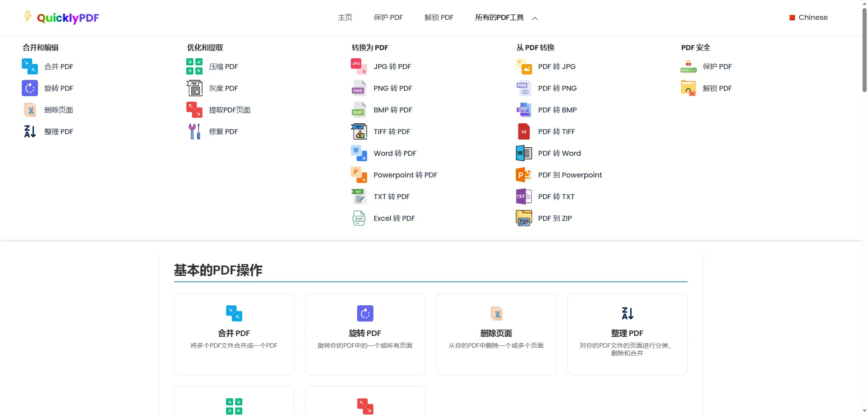Click the TIFF 转 PDF icon
The image size is (868, 415).
coord(359,131)
